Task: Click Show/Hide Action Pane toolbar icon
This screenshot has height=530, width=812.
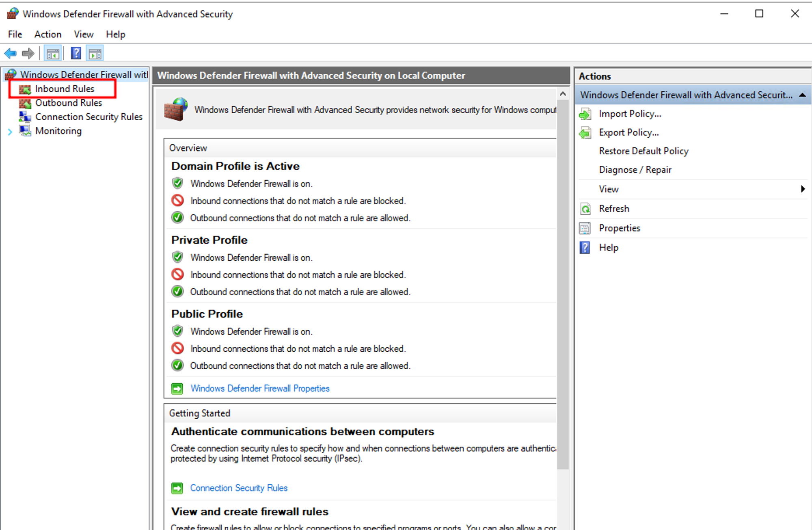Action: [95, 53]
